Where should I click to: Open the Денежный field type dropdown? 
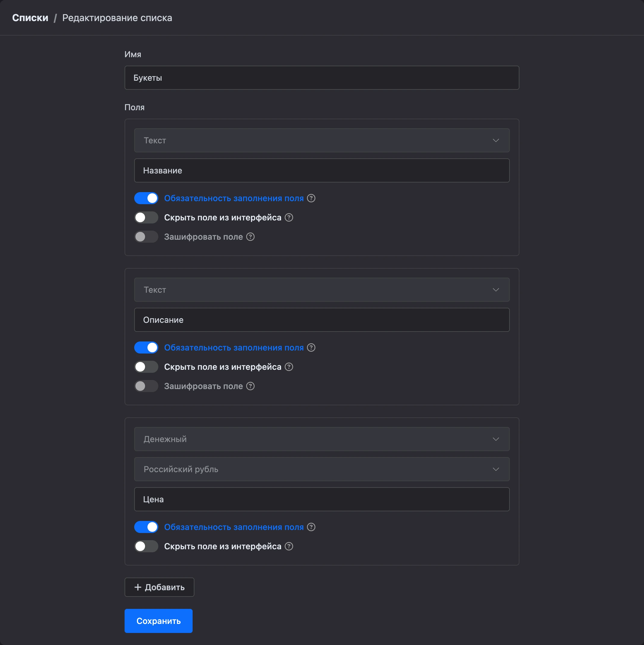(322, 439)
